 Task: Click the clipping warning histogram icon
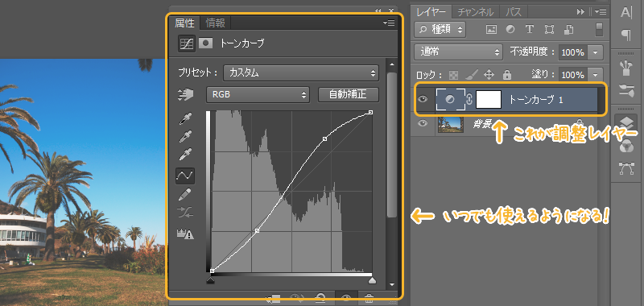click(185, 234)
